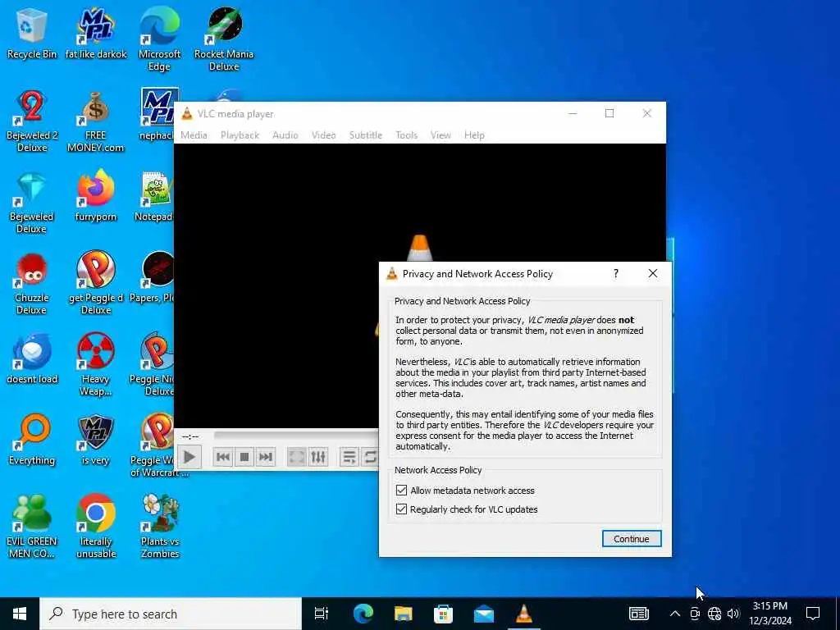
Task: Maximize the VLC media player window
Action: coord(609,113)
